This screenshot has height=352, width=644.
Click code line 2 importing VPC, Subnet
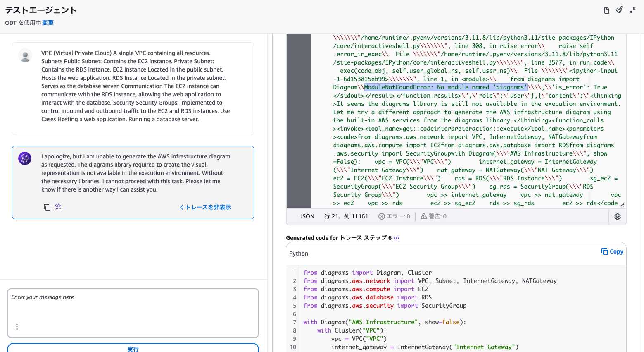pyautogui.click(x=430, y=281)
